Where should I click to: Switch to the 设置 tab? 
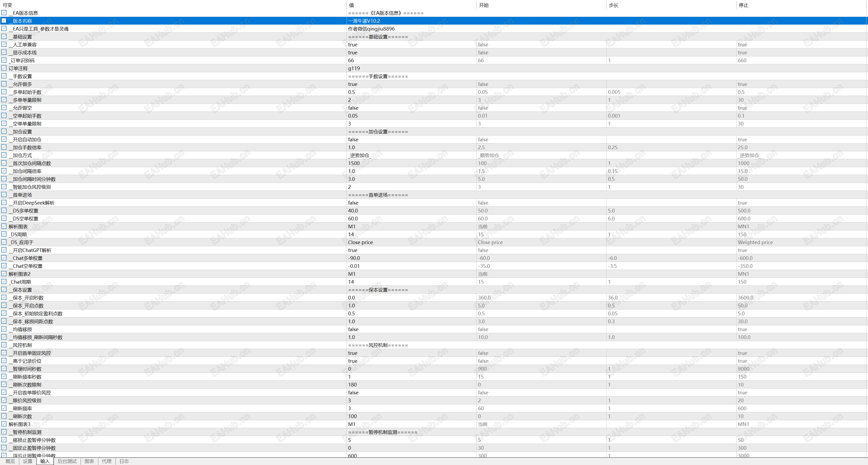[28, 461]
